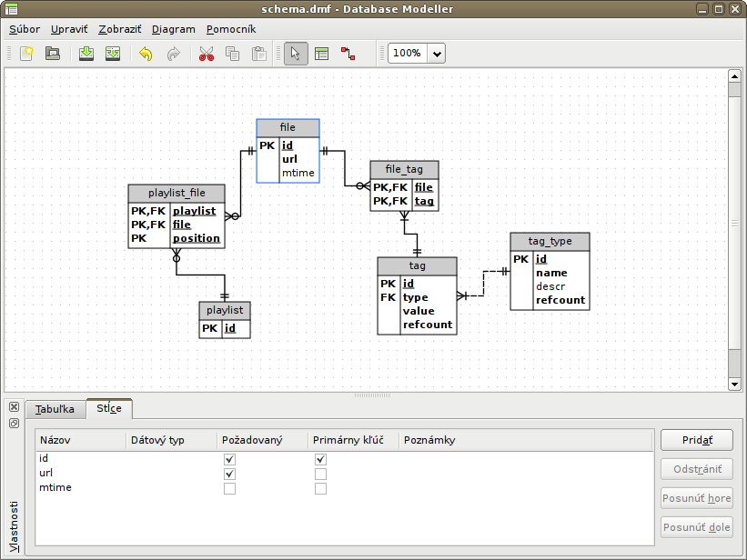Click the Posunúť dole button

(x=696, y=527)
